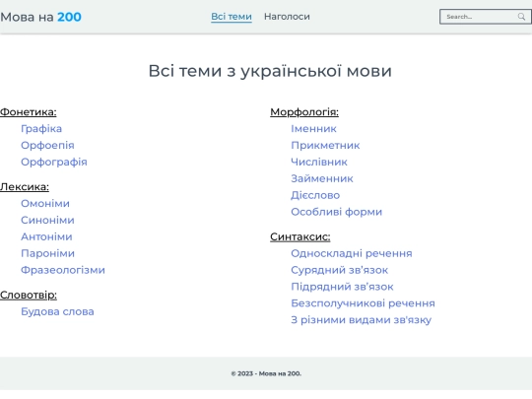
Task: Click the 'Словотвір:' section heading
Action: pyautogui.click(x=29, y=295)
